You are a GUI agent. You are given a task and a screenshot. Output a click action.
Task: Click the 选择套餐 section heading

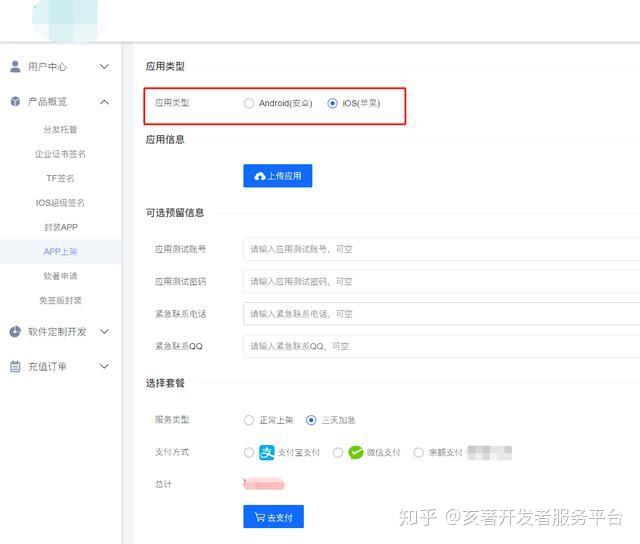165,383
